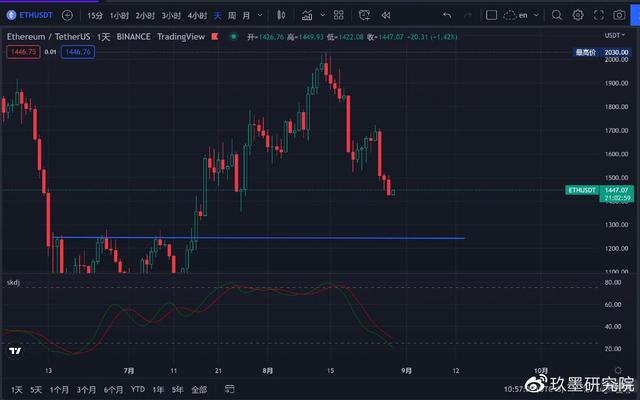The image size is (640, 400).
Task: Open chart settings gear icon
Action: click(578, 16)
